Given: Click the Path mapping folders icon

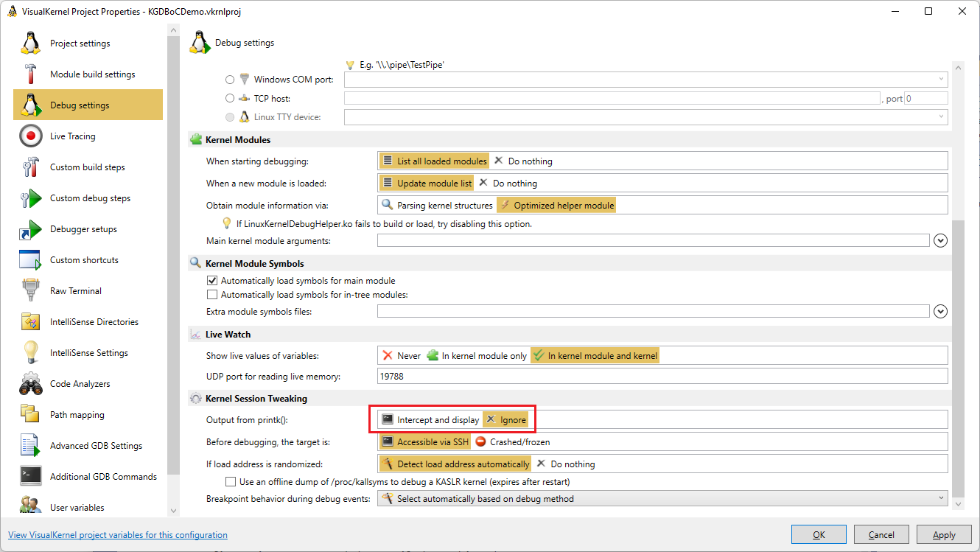Looking at the screenshot, I should point(30,415).
